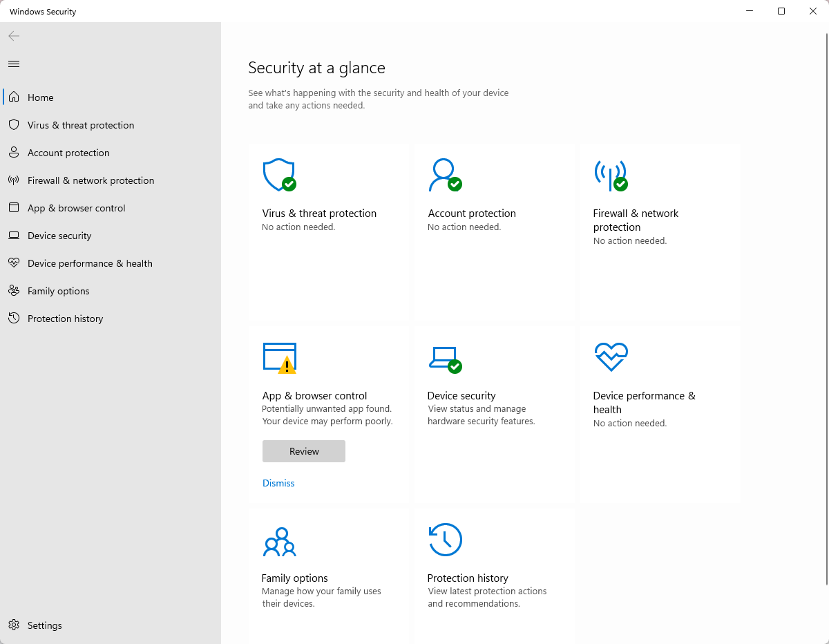The width and height of the screenshot is (829, 644).
Task: Select Home in the navigation pane
Action: (x=111, y=97)
